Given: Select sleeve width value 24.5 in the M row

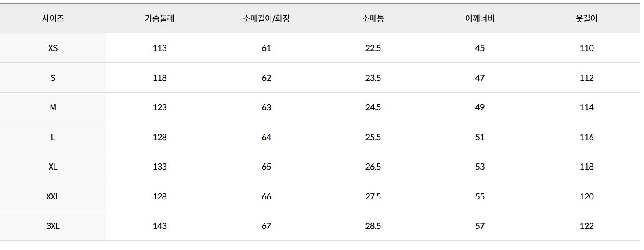Looking at the screenshot, I should [x=373, y=108].
